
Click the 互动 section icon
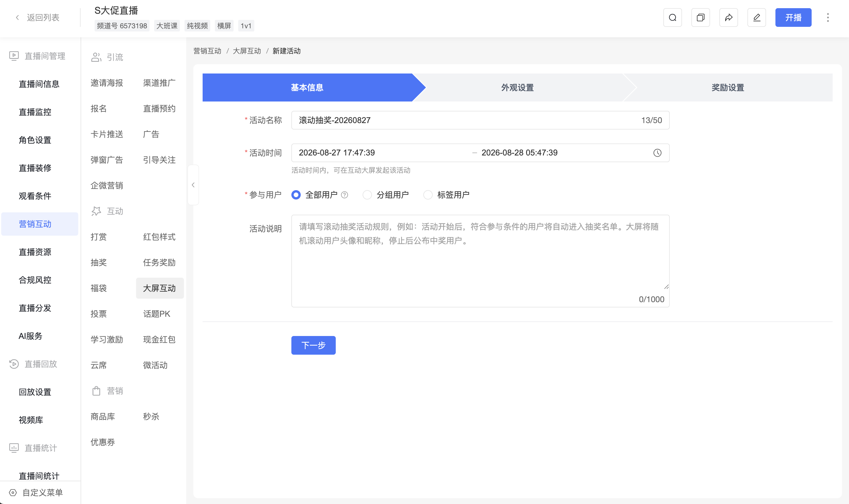click(96, 211)
